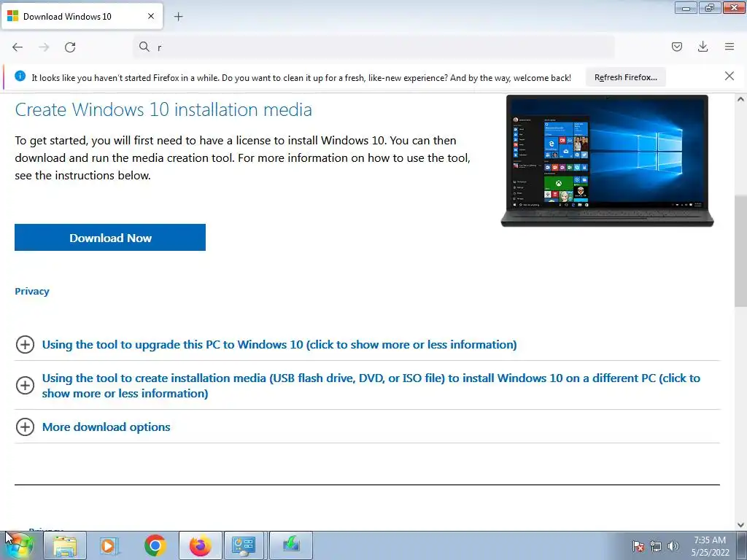
Task: Open Google Chrome from the taskbar
Action: (155, 545)
